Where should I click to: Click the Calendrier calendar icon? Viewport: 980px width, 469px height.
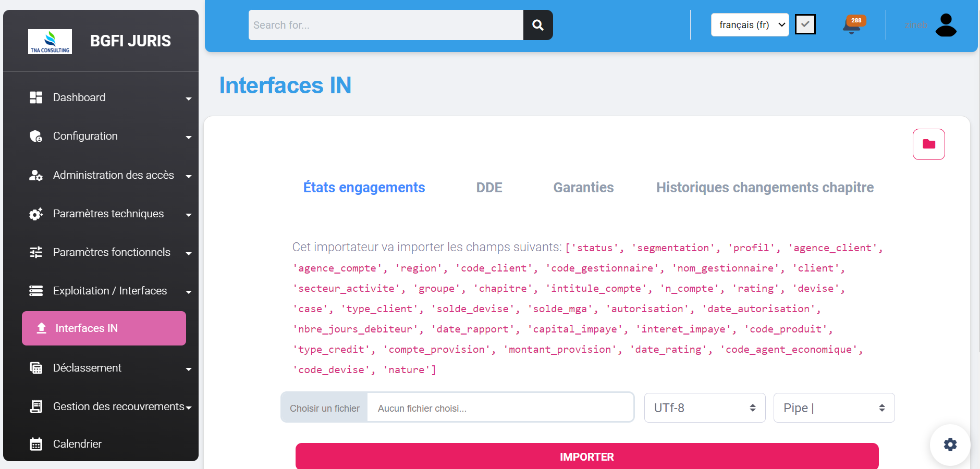click(36, 444)
